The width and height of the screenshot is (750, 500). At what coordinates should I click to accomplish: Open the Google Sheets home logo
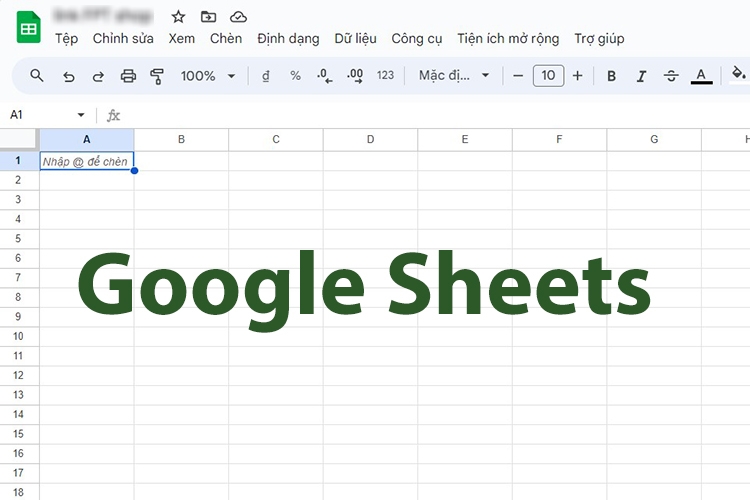point(29,27)
